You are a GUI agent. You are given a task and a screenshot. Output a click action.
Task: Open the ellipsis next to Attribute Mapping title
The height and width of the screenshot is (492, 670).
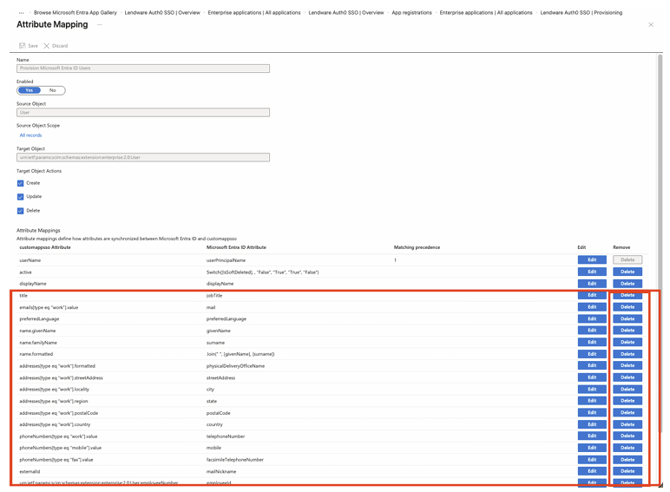(x=99, y=25)
